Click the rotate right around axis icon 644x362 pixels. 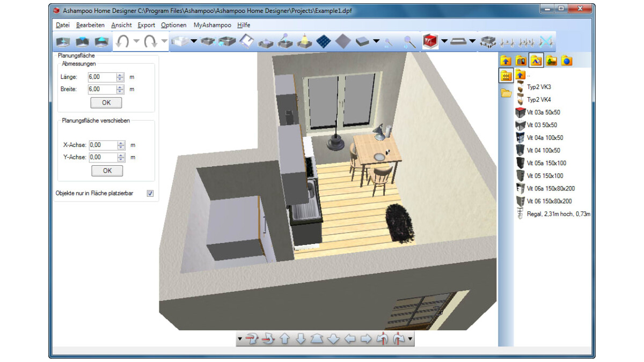click(398, 339)
